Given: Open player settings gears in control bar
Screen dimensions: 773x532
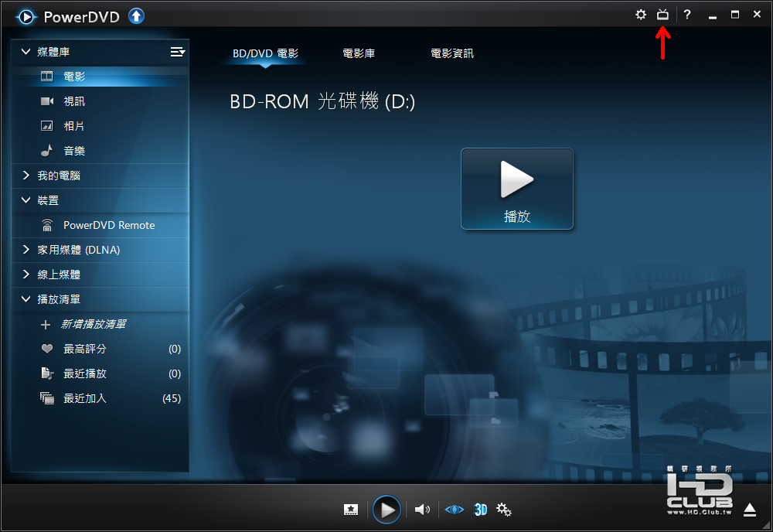Looking at the screenshot, I should [504, 510].
